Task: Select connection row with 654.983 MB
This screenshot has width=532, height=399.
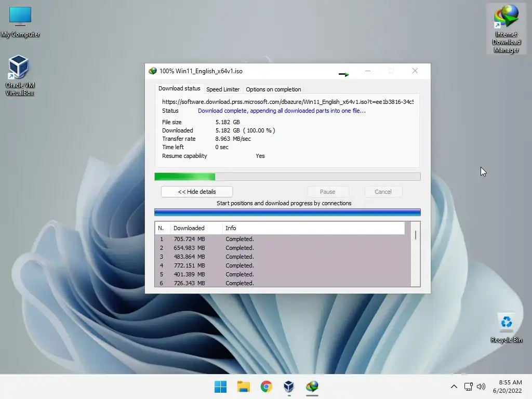Action: point(283,248)
